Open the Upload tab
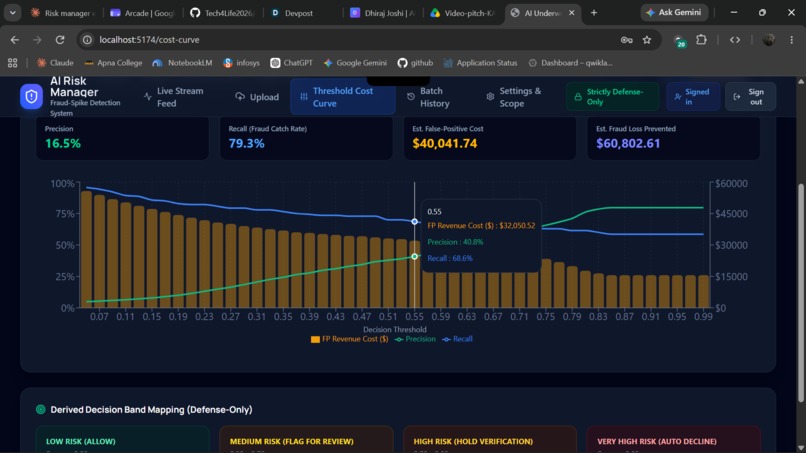This screenshot has height=453, width=806. (257, 97)
